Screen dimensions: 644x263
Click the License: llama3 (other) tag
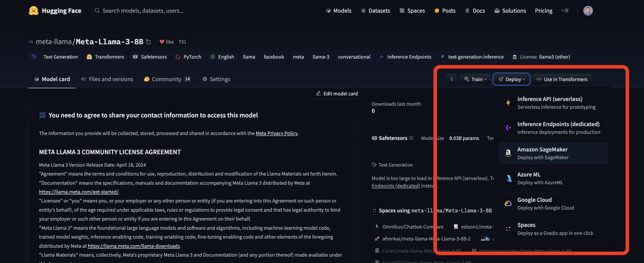[541, 57]
